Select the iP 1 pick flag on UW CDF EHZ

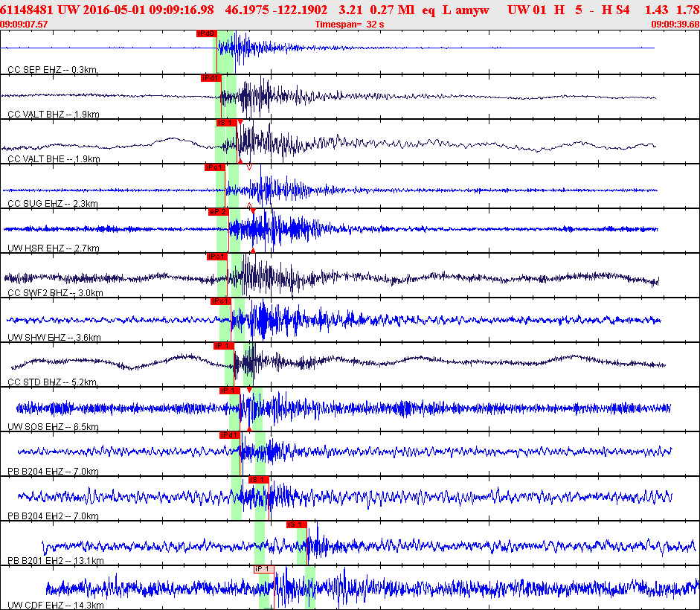(x=264, y=569)
